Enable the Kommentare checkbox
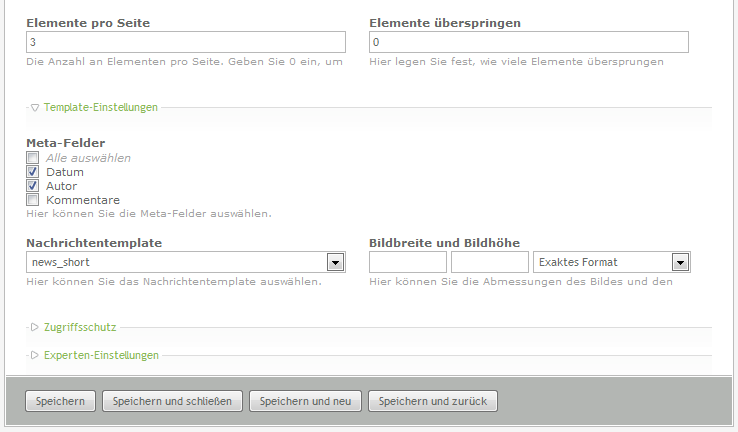The width and height of the screenshot is (738, 432). coord(33,200)
